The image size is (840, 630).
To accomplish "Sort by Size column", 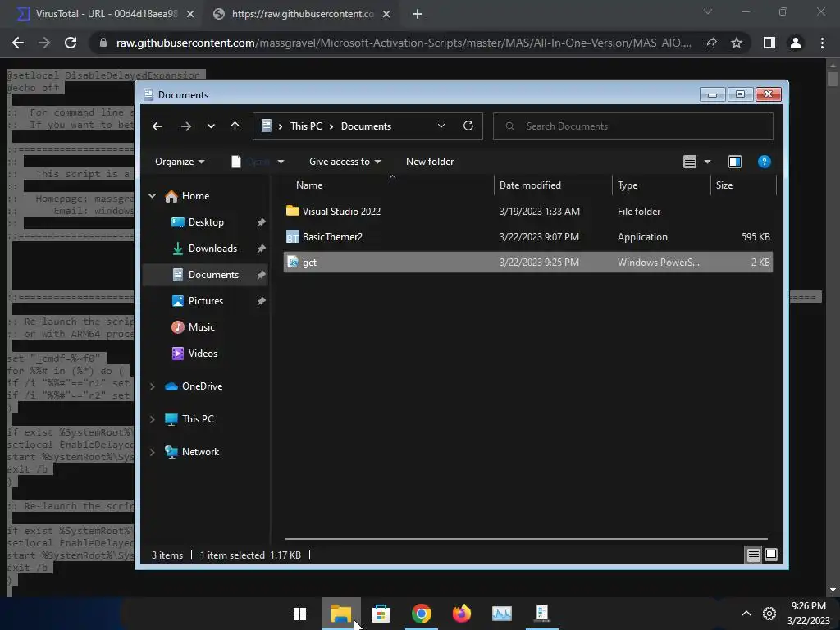I will click(x=724, y=185).
